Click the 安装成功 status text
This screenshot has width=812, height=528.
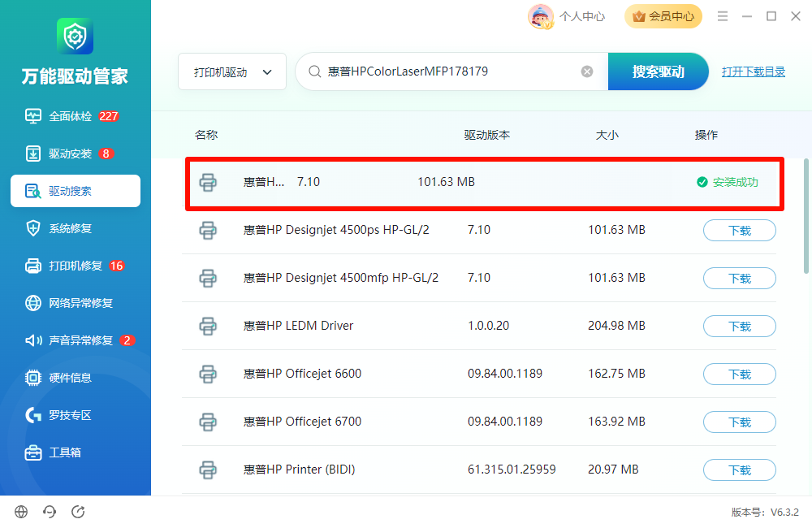click(x=736, y=182)
